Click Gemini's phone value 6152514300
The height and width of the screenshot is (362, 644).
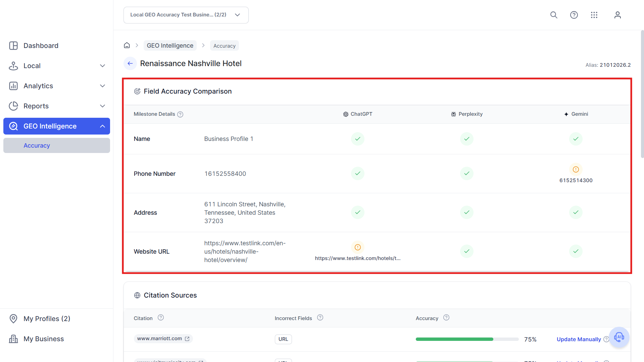576,180
